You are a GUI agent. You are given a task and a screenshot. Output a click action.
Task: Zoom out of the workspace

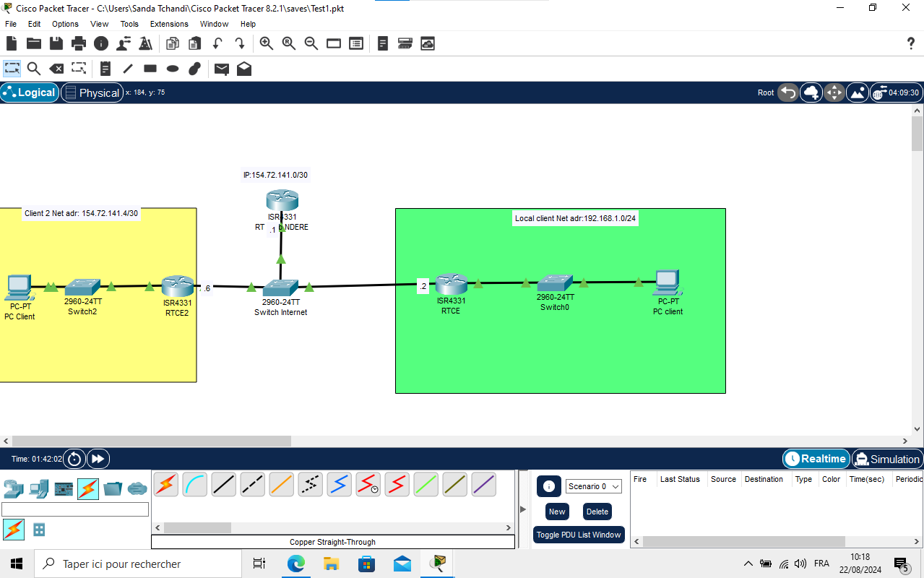311,44
